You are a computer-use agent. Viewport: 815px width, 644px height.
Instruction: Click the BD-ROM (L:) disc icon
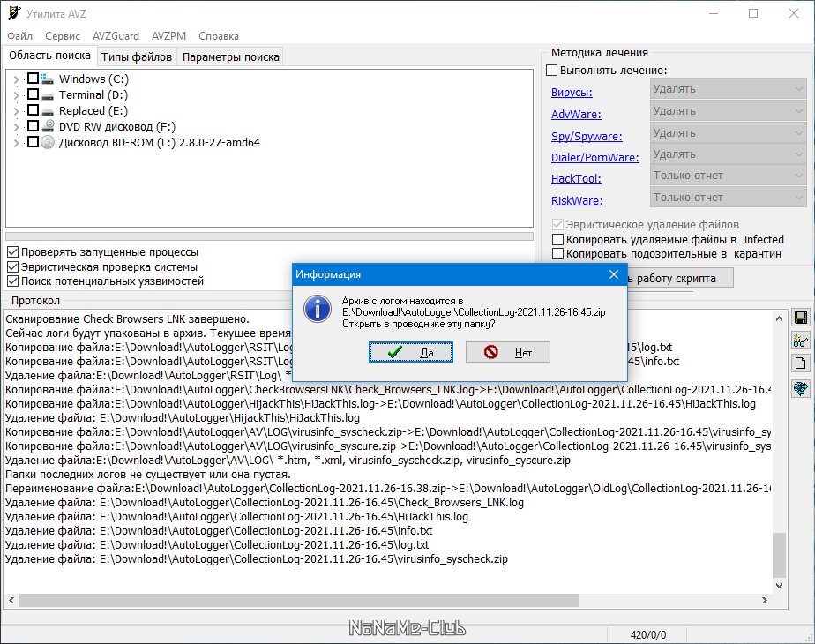pos(48,142)
